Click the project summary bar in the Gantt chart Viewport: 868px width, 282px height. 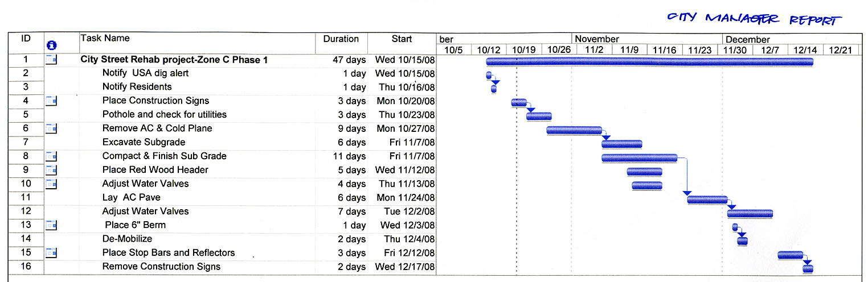coord(650,61)
